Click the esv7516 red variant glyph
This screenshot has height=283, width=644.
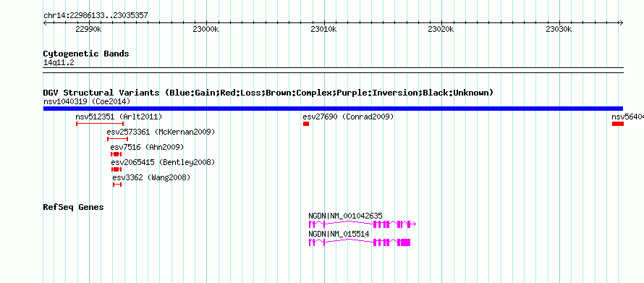coord(116,154)
